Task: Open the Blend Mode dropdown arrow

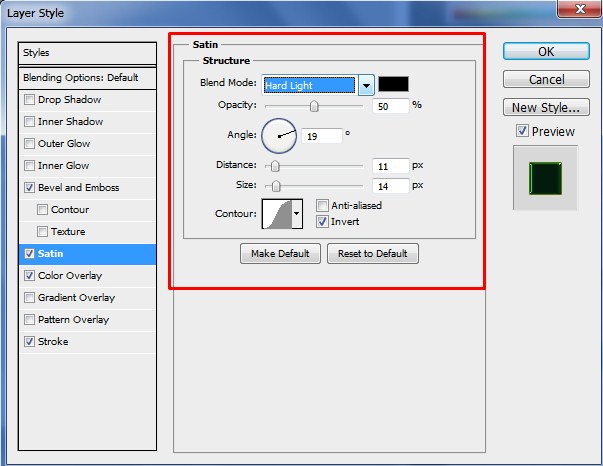Action: (366, 85)
